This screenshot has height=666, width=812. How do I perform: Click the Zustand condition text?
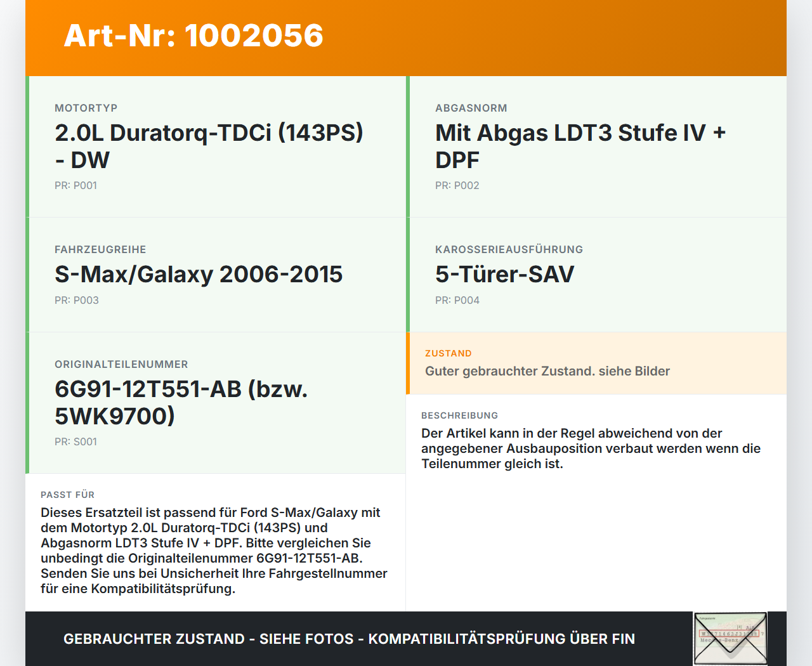[x=547, y=371]
